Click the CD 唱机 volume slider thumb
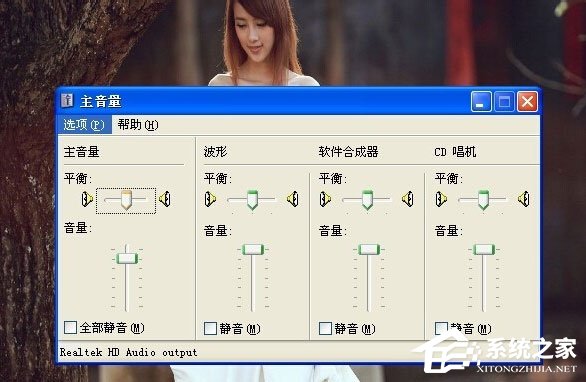 (x=484, y=249)
